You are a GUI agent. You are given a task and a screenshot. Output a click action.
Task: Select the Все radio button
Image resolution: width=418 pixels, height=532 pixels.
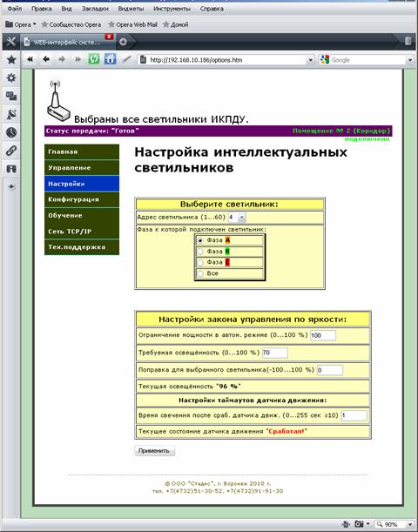point(200,273)
